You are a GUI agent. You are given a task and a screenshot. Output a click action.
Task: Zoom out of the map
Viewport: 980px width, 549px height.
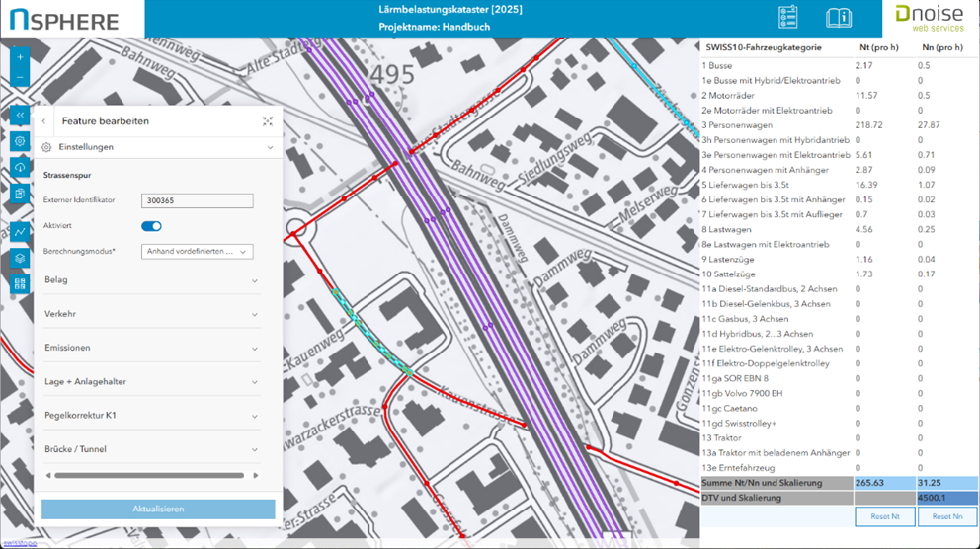point(20,78)
